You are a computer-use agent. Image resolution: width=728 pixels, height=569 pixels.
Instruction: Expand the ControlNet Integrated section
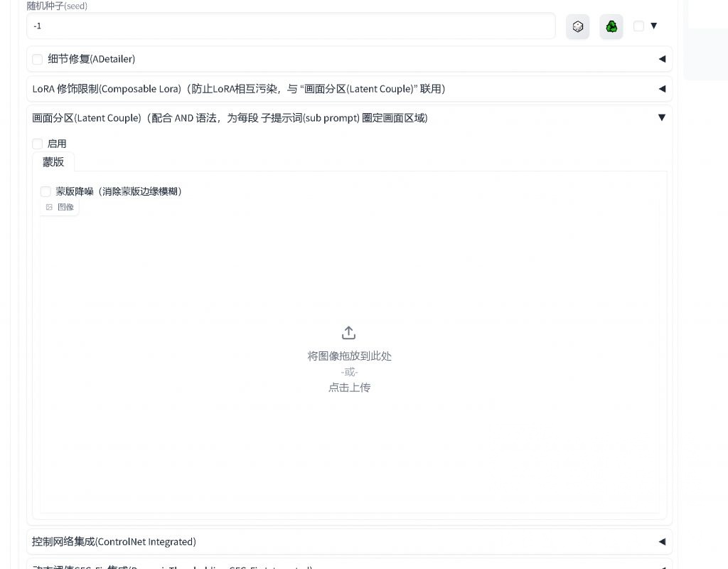[x=661, y=541]
